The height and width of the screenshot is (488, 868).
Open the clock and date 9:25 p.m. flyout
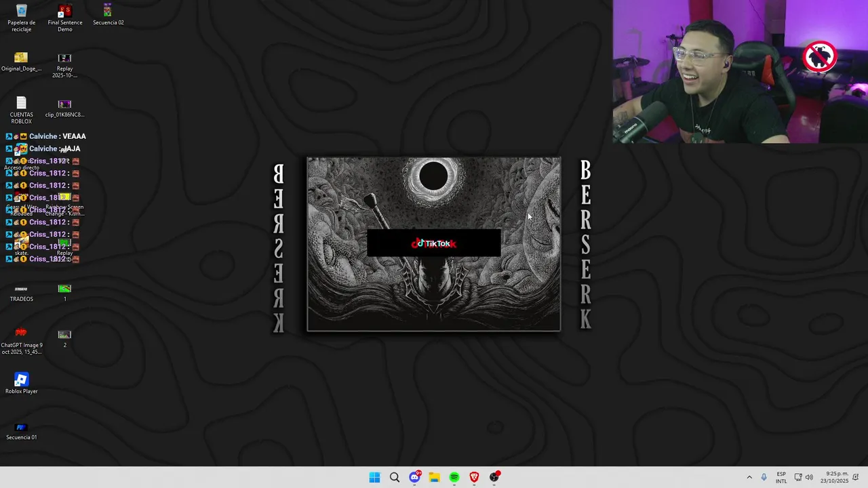(x=835, y=477)
